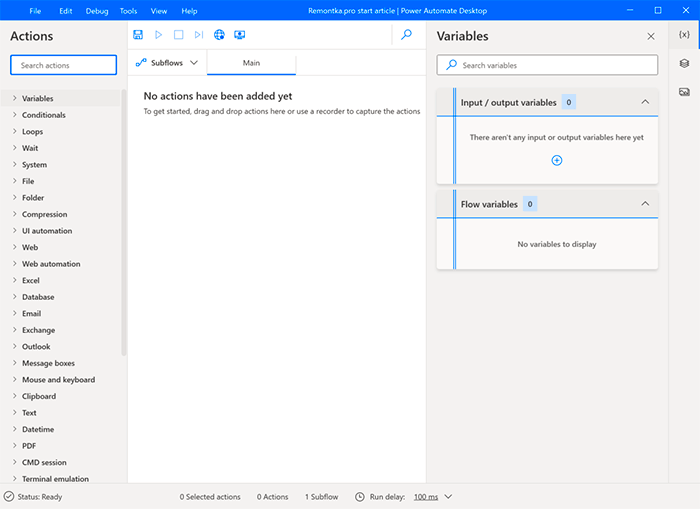Expand the Loops actions group
This screenshot has height=509, width=700.
(15, 131)
